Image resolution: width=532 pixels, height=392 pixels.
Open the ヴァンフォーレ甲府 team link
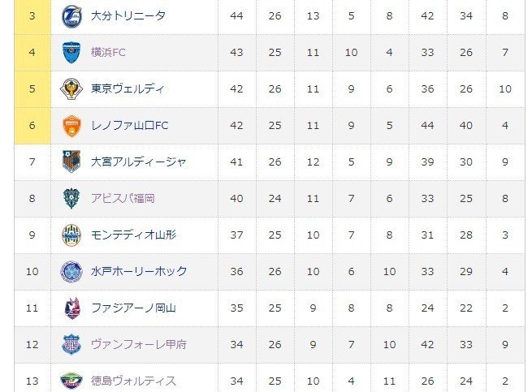point(139,345)
